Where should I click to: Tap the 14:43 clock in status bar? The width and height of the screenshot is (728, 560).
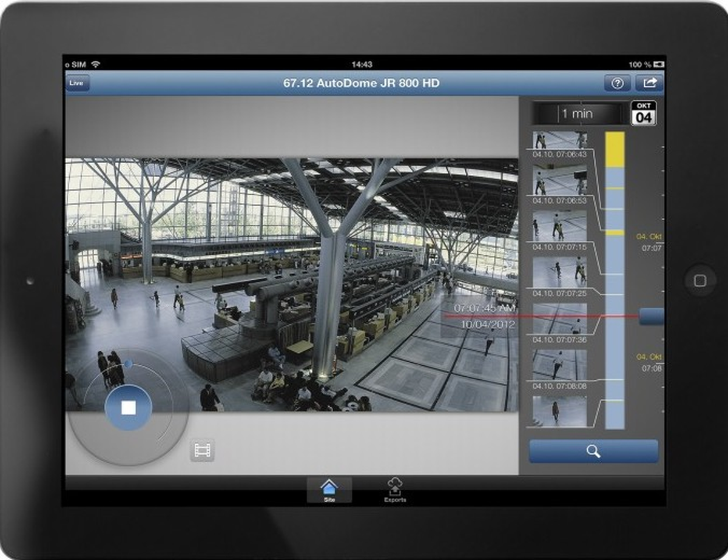(x=362, y=64)
